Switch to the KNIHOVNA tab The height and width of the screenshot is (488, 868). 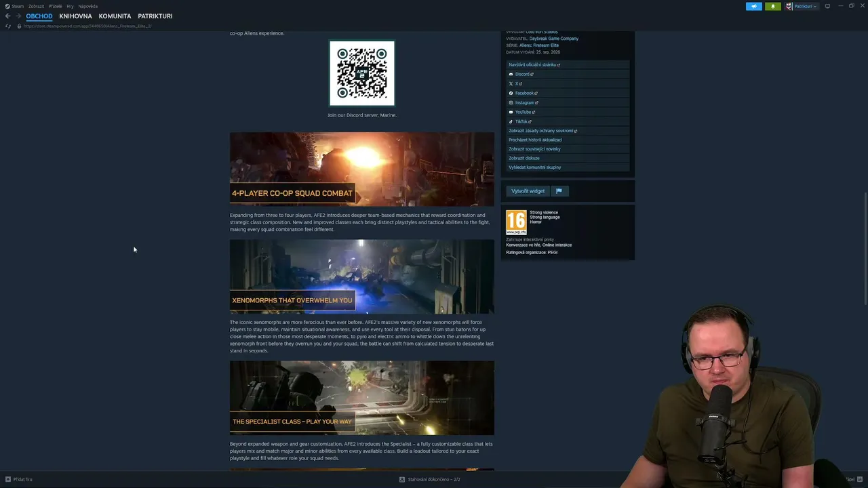click(x=75, y=16)
